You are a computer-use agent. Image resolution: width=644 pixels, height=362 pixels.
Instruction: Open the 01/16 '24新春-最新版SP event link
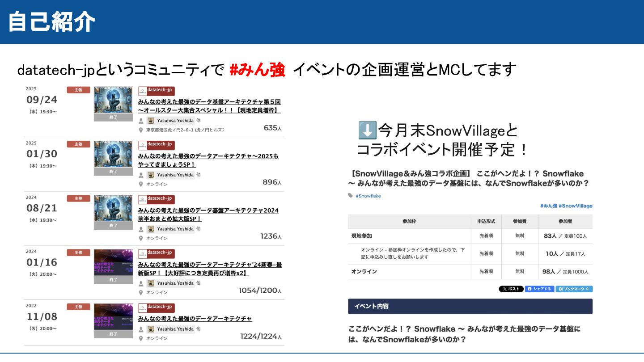click(210, 269)
